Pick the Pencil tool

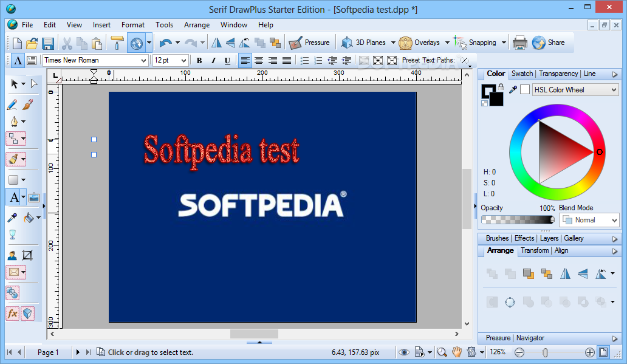point(12,105)
